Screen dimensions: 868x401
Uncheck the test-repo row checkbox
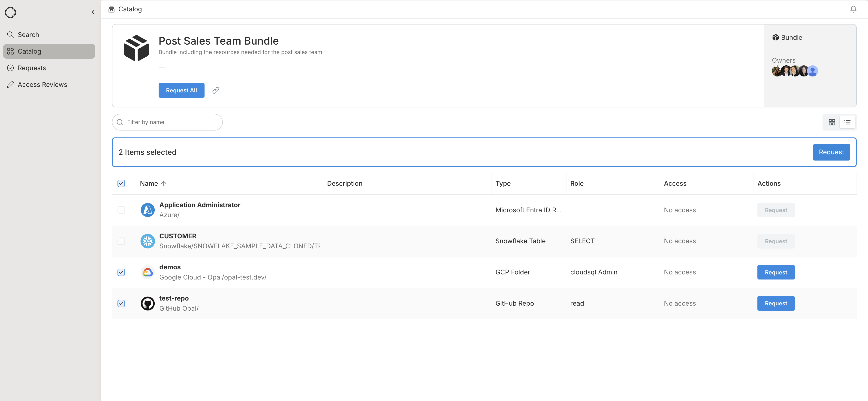click(x=121, y=303)
